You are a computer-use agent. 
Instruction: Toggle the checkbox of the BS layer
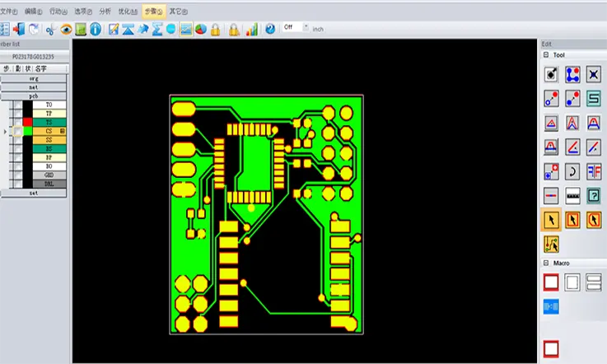(x=18, y=149)
